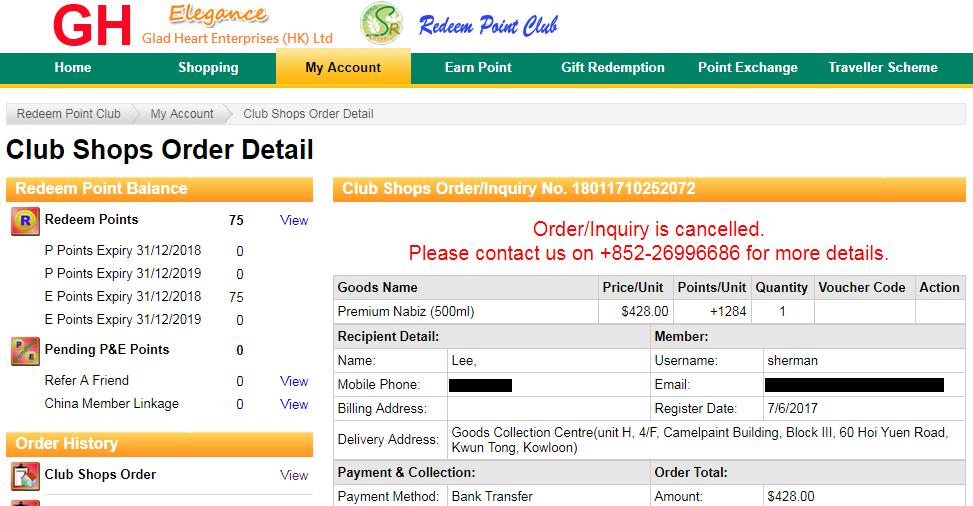Click the Club Shops Order icon
The height and width of the screenshot is (506, 973).
25,476
